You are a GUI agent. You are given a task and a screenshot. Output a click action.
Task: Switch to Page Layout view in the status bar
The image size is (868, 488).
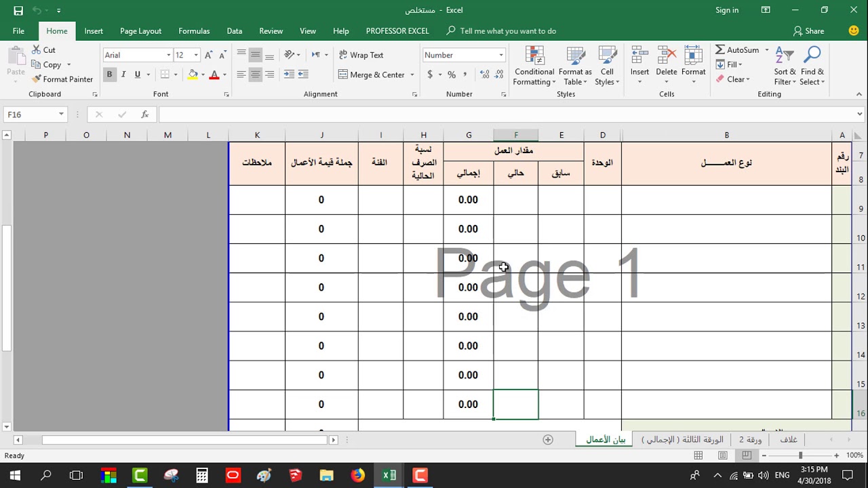click(723, 455)
